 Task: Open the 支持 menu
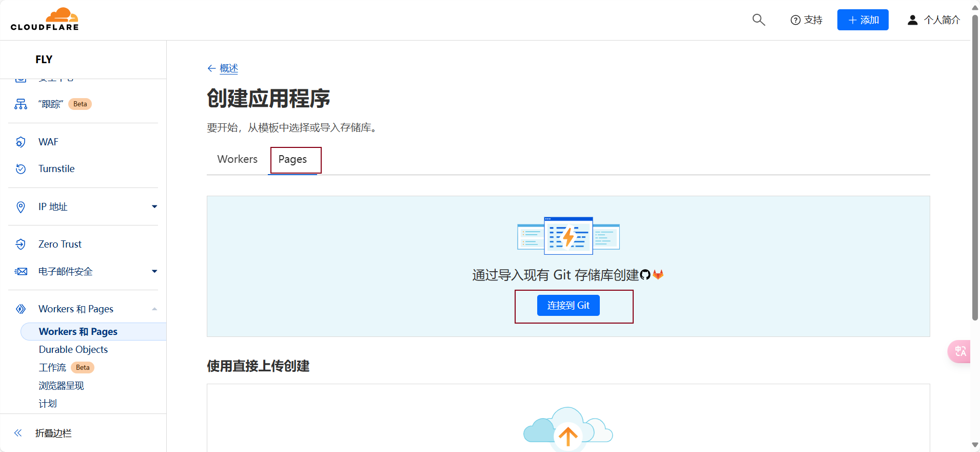[x=807, y=20]
